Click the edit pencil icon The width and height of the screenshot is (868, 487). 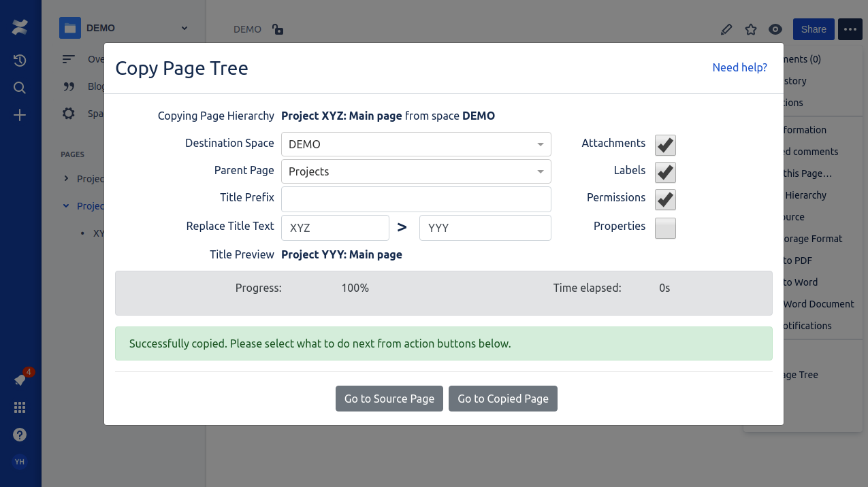[726, 29]
